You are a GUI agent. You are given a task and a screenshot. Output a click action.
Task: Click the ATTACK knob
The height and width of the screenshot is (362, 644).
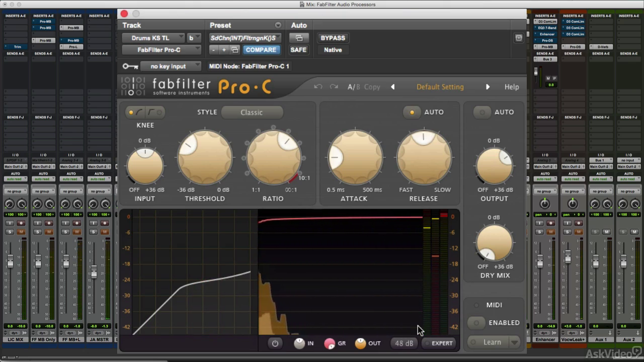(355, 157)
